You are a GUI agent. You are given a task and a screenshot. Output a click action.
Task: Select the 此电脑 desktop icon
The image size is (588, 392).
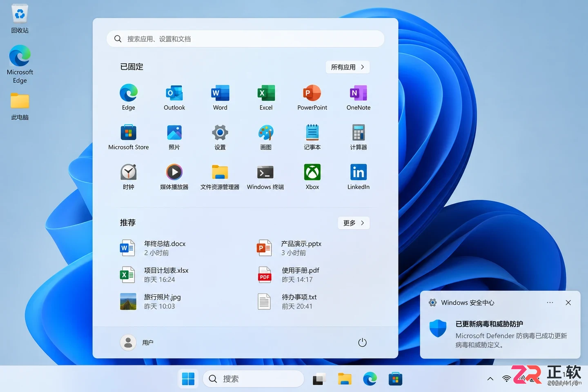pyautogui.click(x=20, y=106)
